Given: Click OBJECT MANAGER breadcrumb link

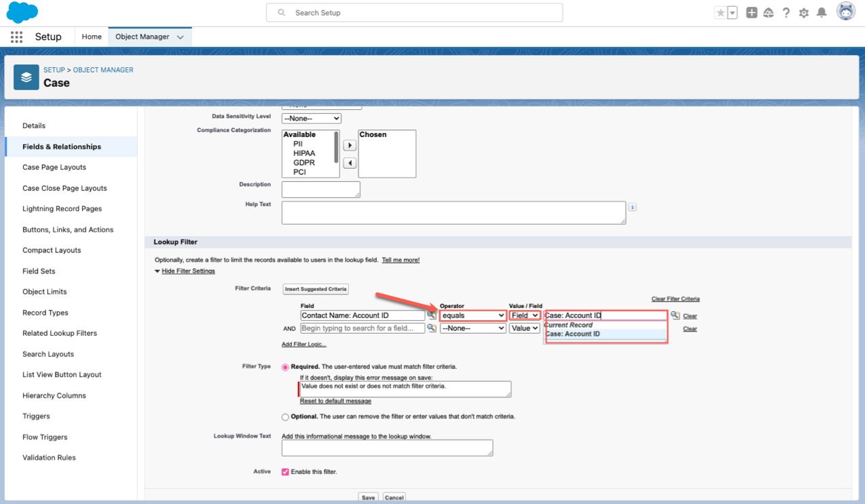Looking at the screenshot, I should pos(103,70).
